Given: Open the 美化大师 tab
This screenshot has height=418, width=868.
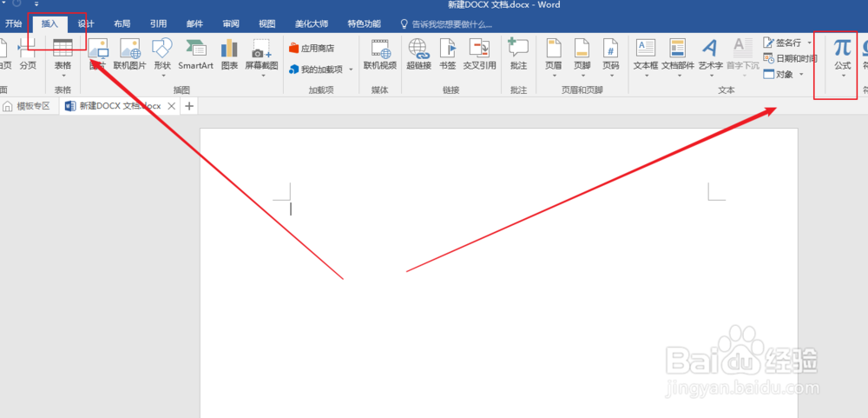Looking at the screenshot, I should [311, 23].
